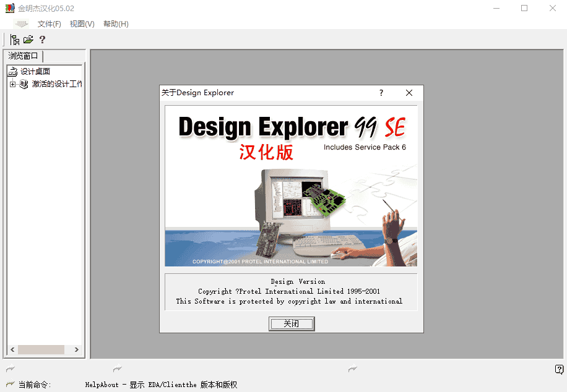Open the down-arrow client menu icon
Screen dimensions: 567x392
coord(21,24)
